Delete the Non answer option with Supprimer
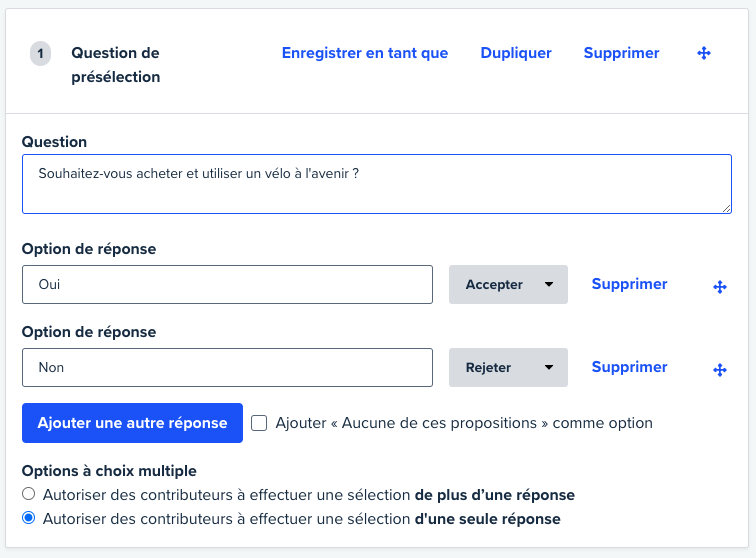 coord(629,367)
